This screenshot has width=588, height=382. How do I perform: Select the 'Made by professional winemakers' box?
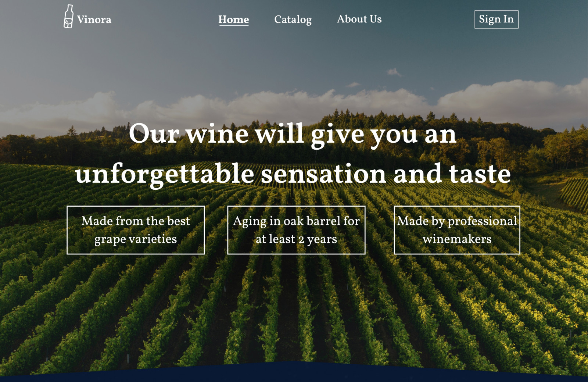click(x=457, y=230)
